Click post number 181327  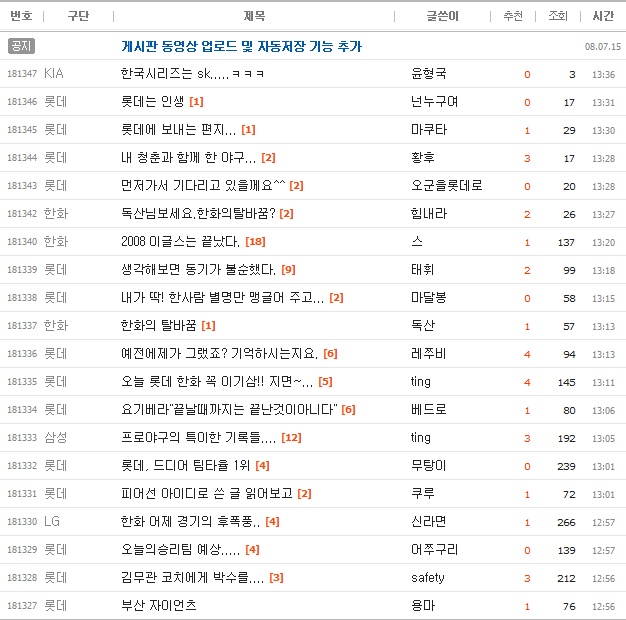pyautogui.click(x=22, y=606)
